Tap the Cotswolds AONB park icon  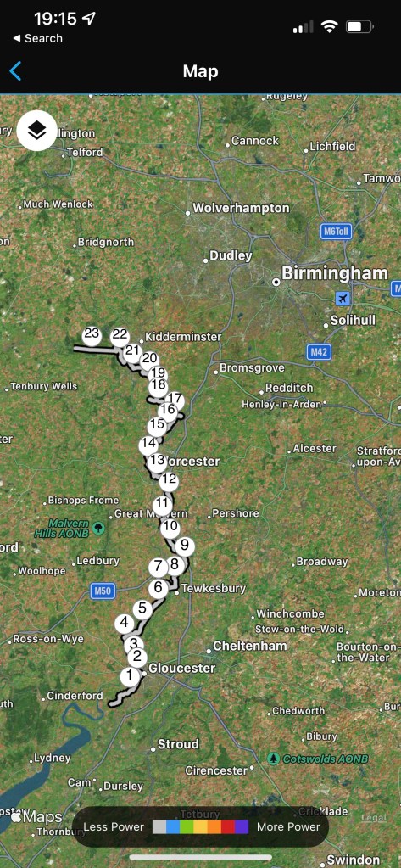tap(273, 758)
